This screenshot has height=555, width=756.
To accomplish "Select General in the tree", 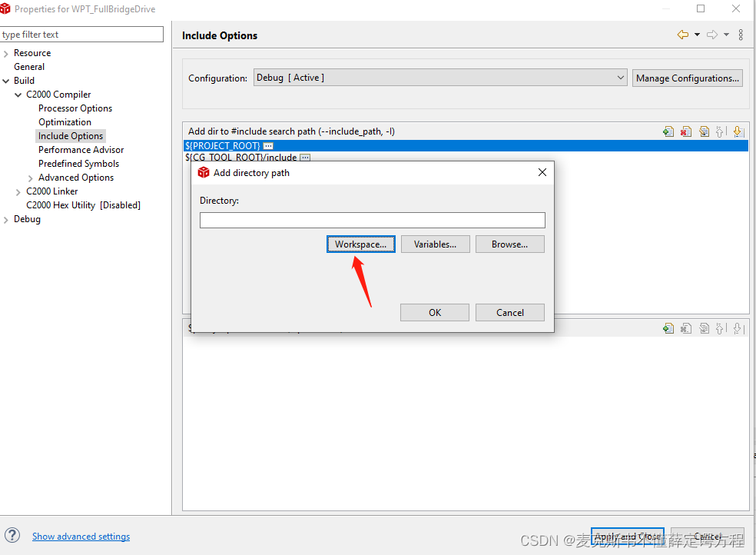I will (29, 67).
